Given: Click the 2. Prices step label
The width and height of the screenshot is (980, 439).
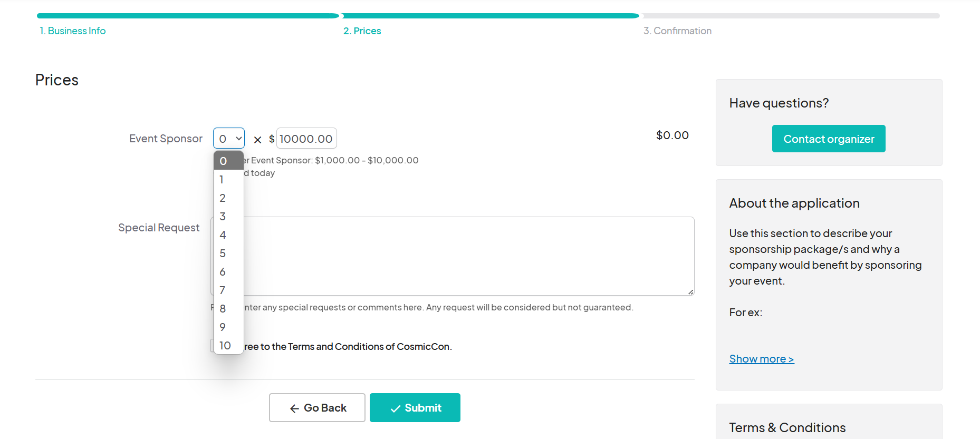Looking at the screenshot, I should tap(362, 31).
